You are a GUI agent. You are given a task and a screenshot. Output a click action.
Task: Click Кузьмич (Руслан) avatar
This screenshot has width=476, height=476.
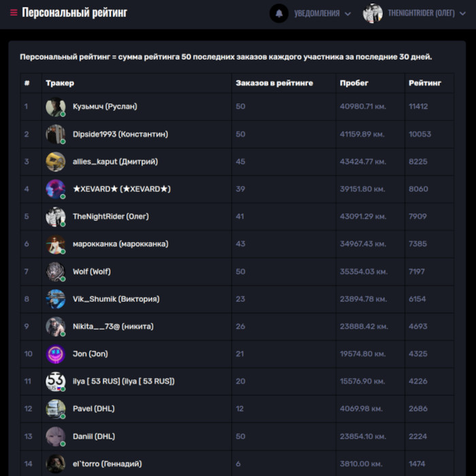point(55,107)
